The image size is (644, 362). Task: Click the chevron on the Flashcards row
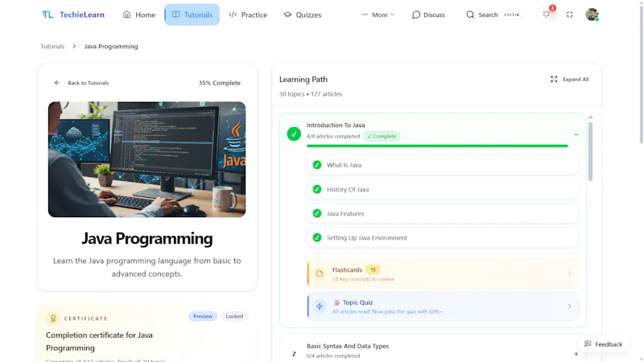pos(570,274)
